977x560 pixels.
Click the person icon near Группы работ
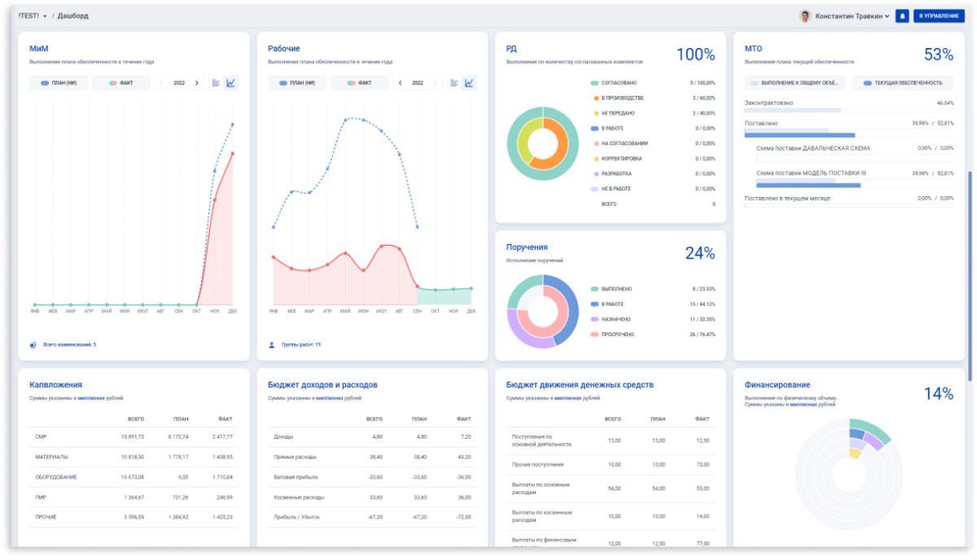tap(272, 345)
